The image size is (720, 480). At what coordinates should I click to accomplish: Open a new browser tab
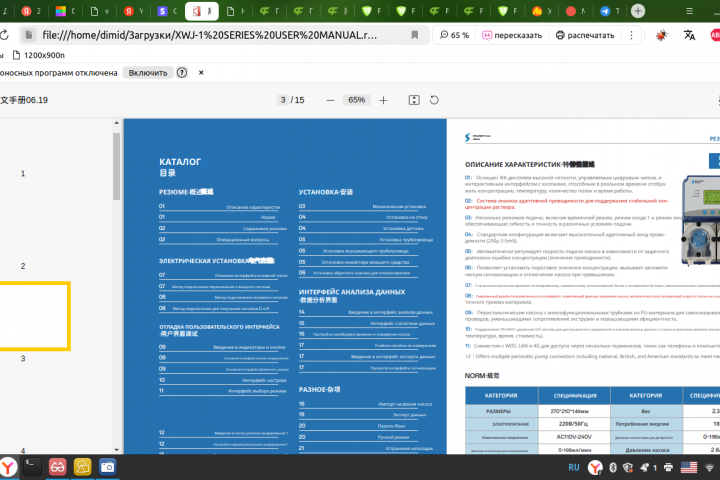(638, 11)
